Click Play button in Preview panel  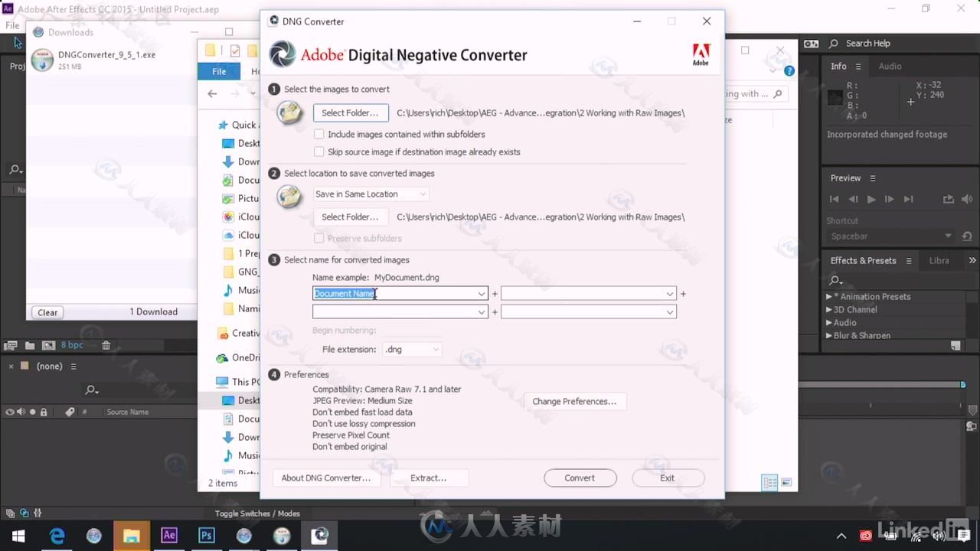coord(871,199)
